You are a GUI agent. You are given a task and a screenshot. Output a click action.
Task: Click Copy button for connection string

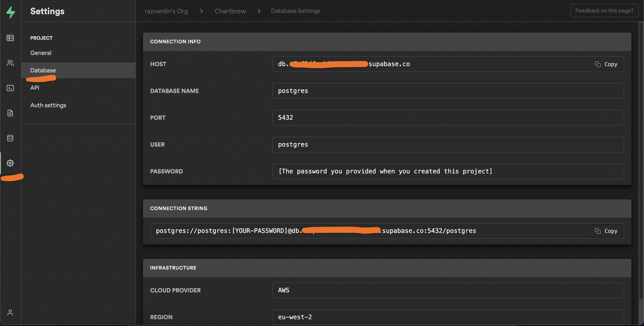tap(607, 231)
